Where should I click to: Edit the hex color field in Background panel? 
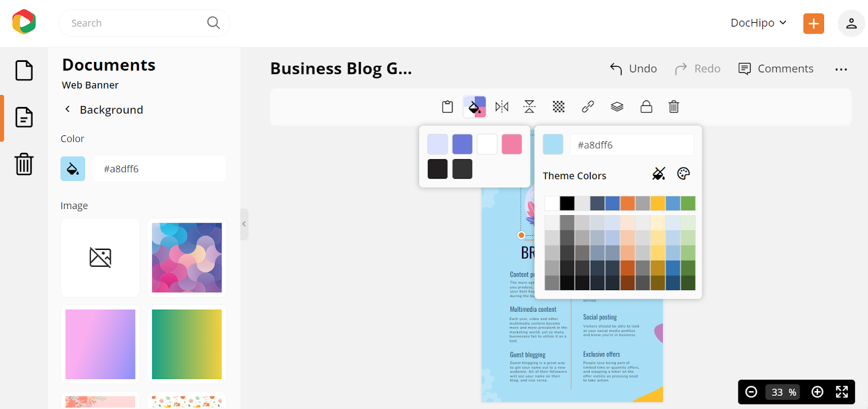[159, 169]
